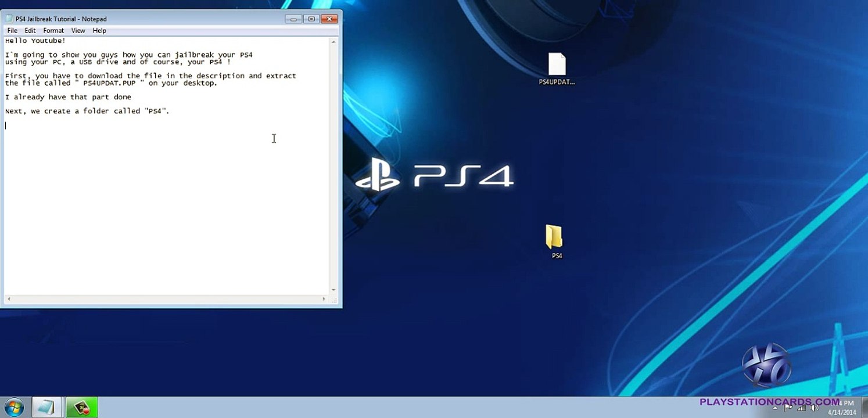The width and height of the screenshot is (868, 418).
Task: Click the line starting "I`m going to show you guys"
Action: pos(129,55)
